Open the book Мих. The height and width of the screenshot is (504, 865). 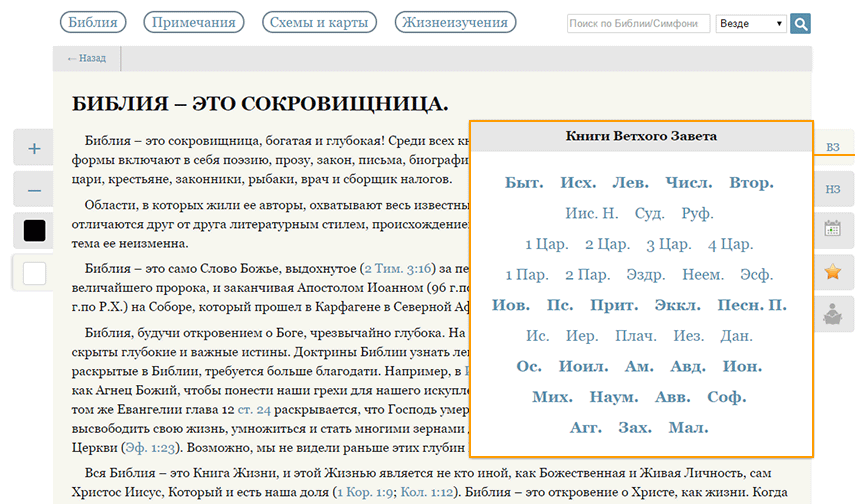(x=552, y=396)
